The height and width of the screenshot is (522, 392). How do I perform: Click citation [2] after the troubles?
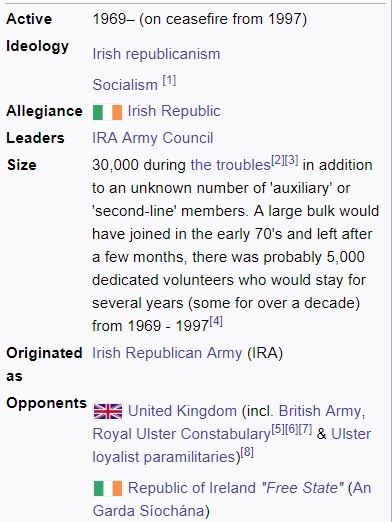[x=278, y=160]
